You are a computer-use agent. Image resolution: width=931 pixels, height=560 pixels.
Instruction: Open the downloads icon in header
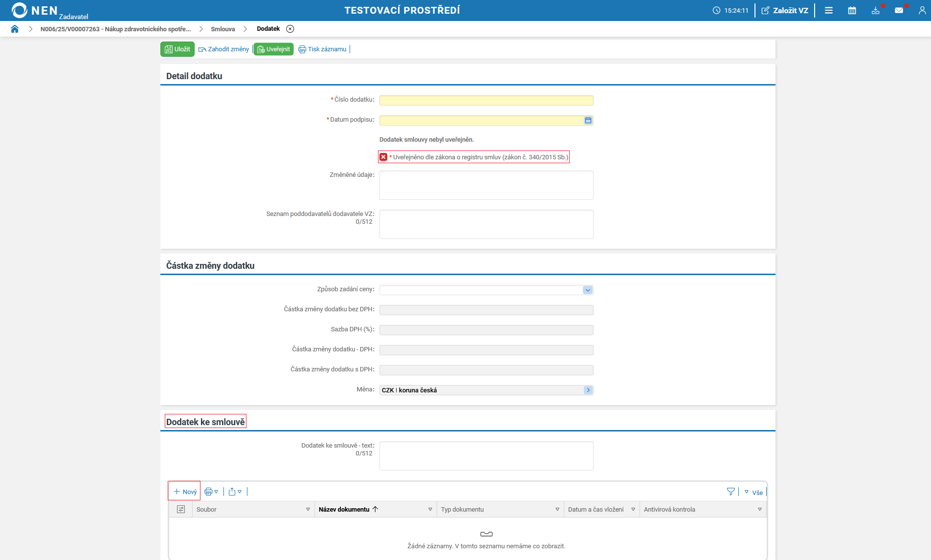pyautogui.click(x=875, y=10)
